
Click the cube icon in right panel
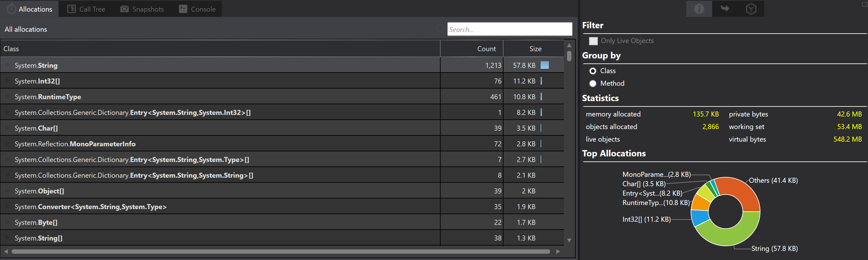[x=751, y=9]
